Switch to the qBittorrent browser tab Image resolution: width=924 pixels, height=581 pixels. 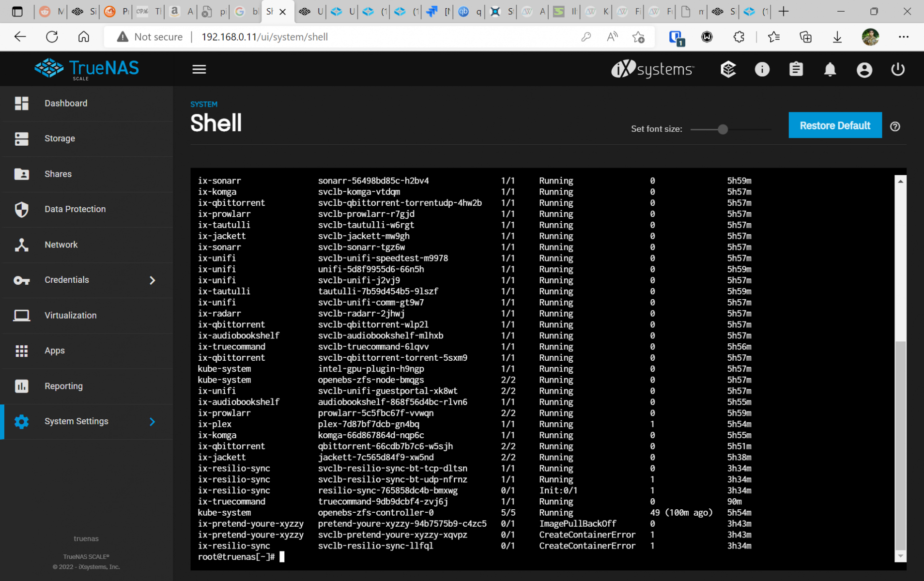click(470, 12)
